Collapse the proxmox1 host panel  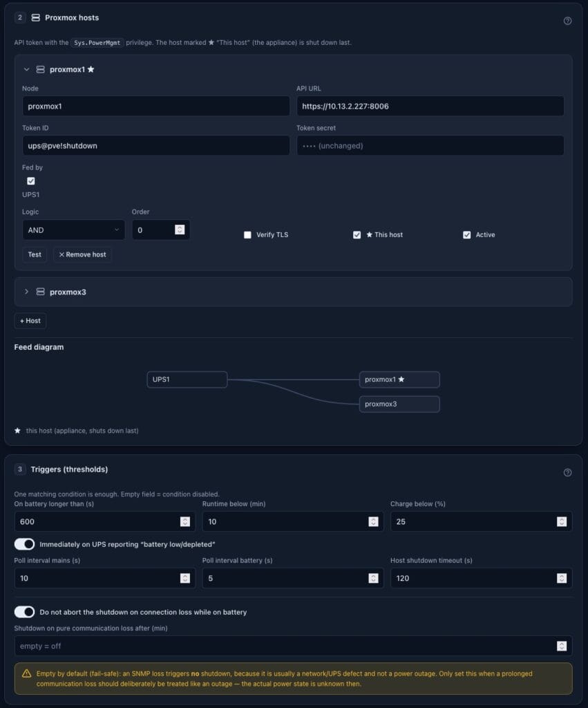[26, 69]
